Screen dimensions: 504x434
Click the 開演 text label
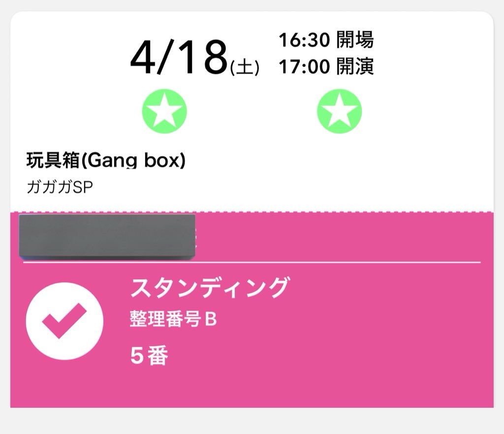point(355,66)
